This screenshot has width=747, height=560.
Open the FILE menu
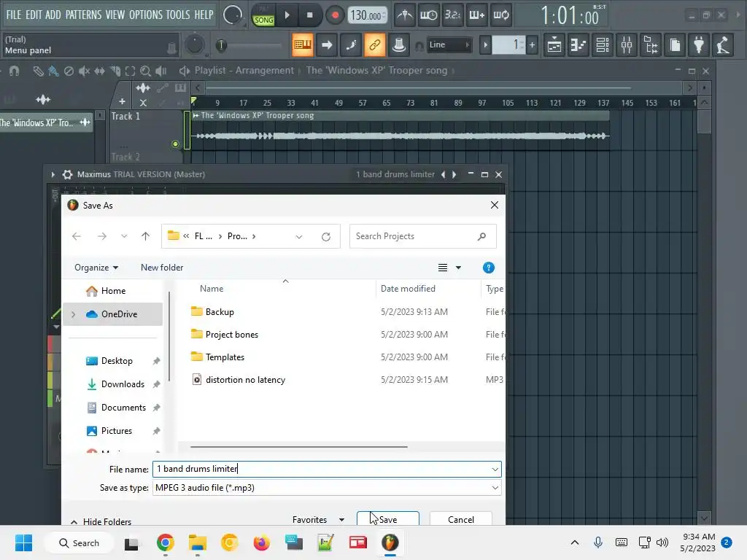tap(14, 15)
